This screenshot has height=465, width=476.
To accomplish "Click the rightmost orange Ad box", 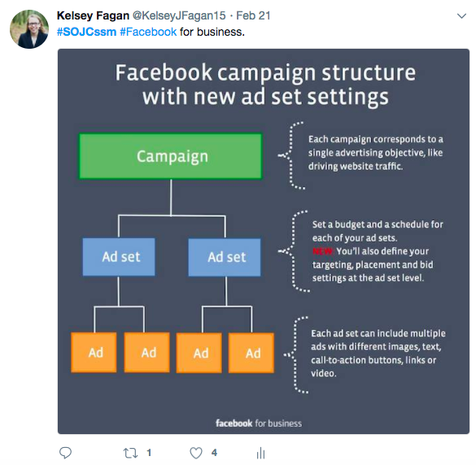I will coord(251,353).
